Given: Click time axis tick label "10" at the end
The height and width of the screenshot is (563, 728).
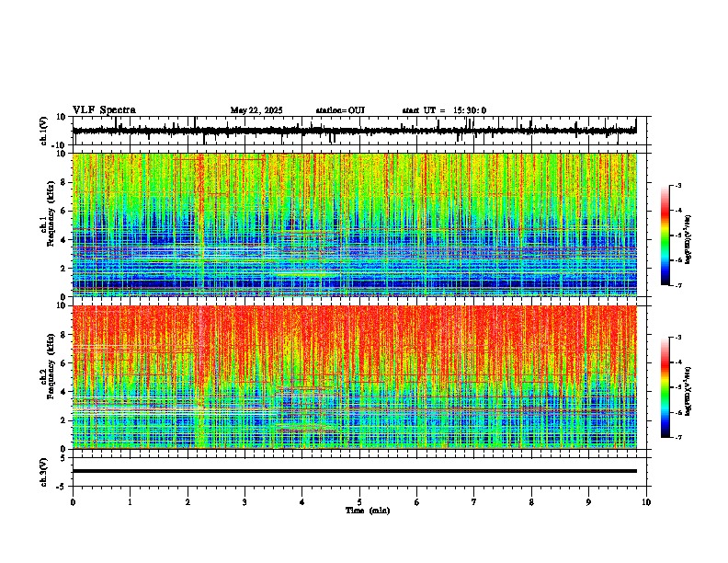Looking at the screenshot, I should [646, 502].
